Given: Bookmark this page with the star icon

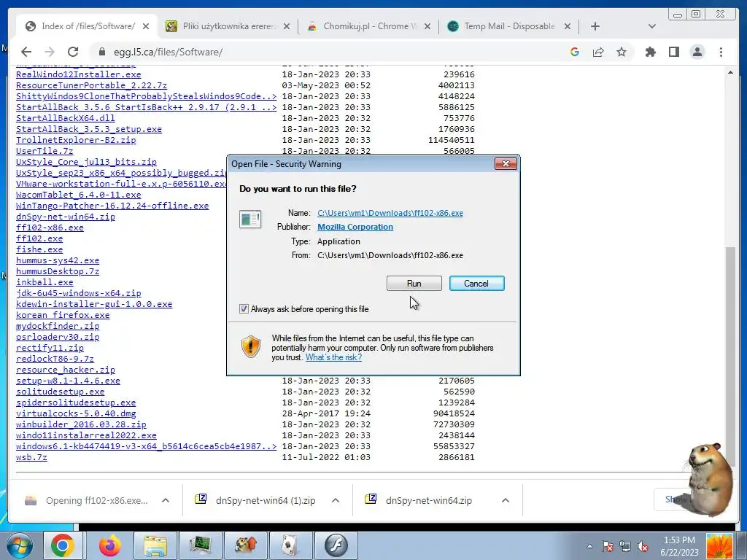Looking at the screenshot, I should [622, 52].
